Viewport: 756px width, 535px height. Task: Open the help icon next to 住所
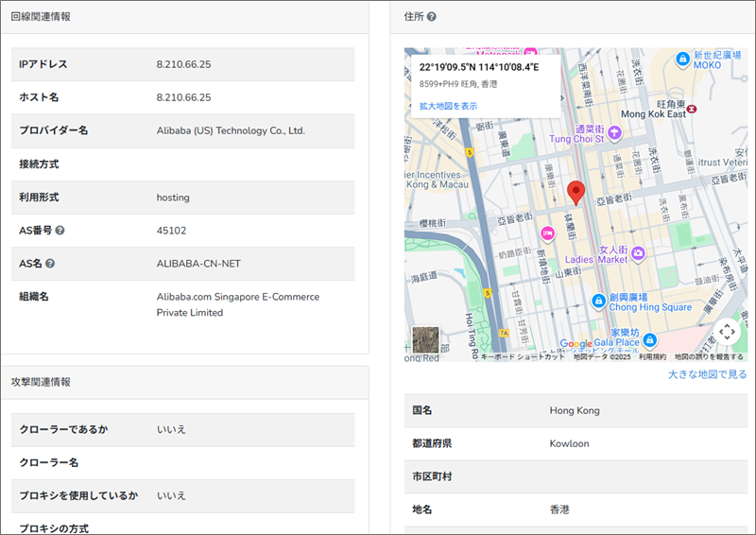click(x=432, y=17)
